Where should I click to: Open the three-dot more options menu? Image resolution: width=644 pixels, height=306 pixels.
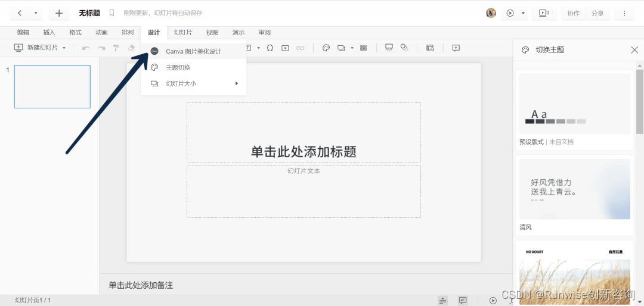point(624,13)
